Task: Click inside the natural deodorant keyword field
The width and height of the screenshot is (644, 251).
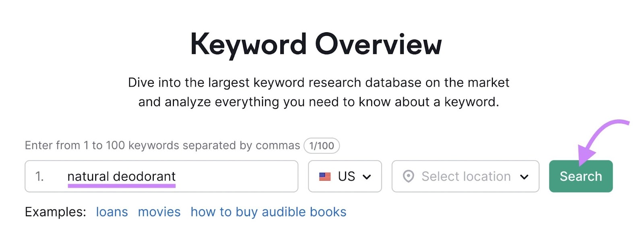Action: pos(201,176)
